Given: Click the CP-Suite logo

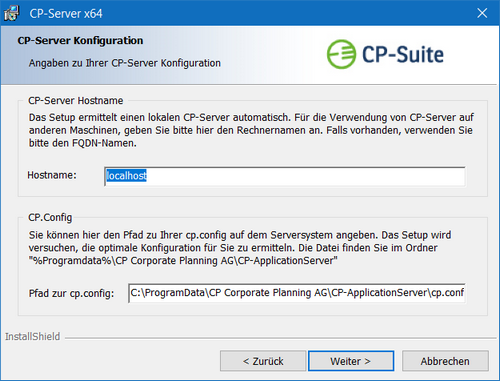Looking at the screenshot, I should [385, 54].
